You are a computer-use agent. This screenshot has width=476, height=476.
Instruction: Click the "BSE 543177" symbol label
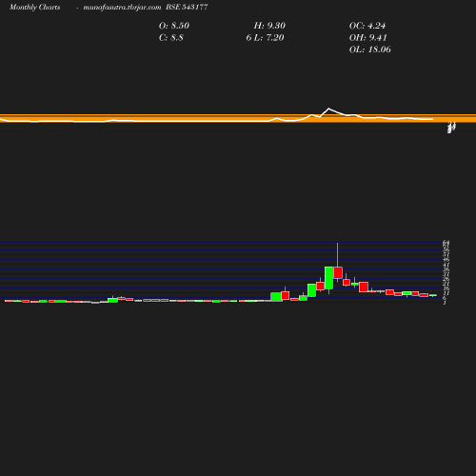[x=187, y=7]
